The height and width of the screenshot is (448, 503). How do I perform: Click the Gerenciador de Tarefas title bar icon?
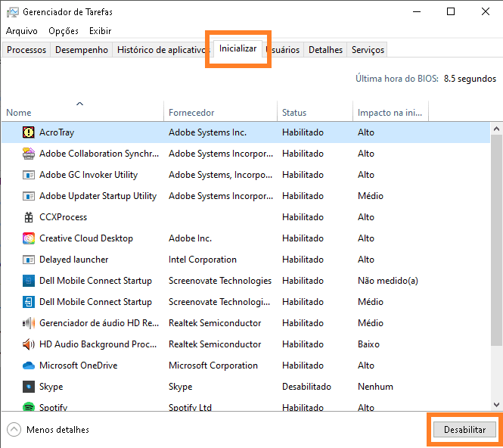(x=13, y=12)
